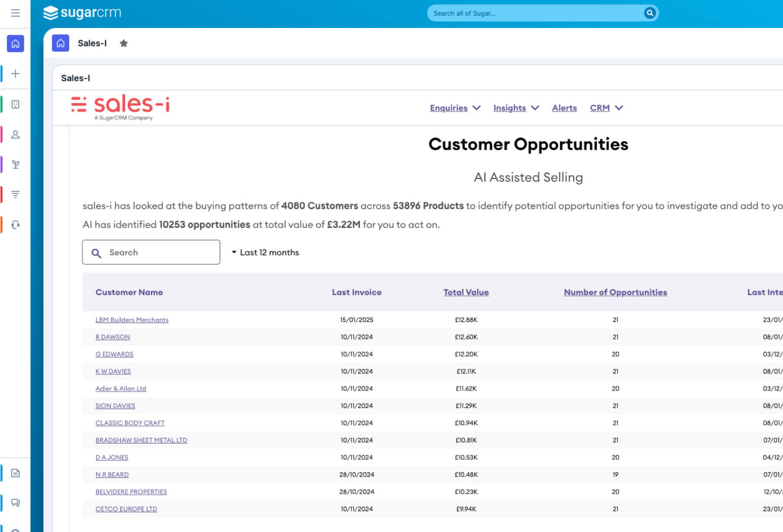
Task: Click the £9.94K total value cell
Action: point(466,509)
